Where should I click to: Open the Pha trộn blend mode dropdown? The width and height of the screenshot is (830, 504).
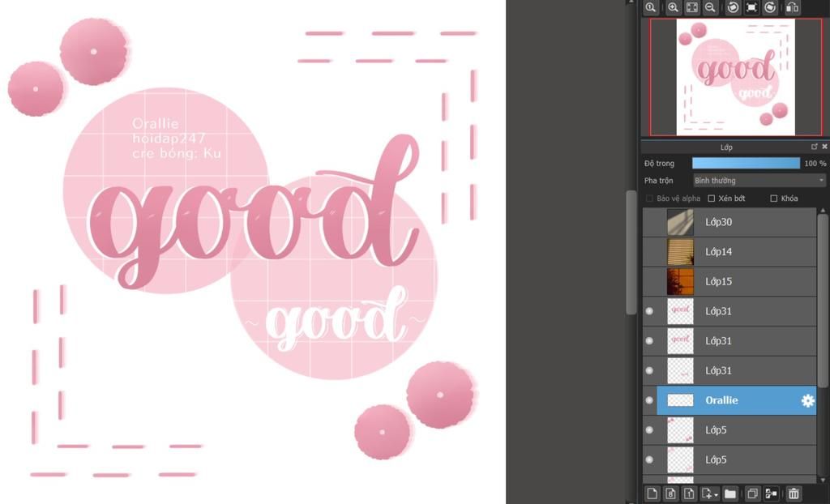click(x=759, y=181)
